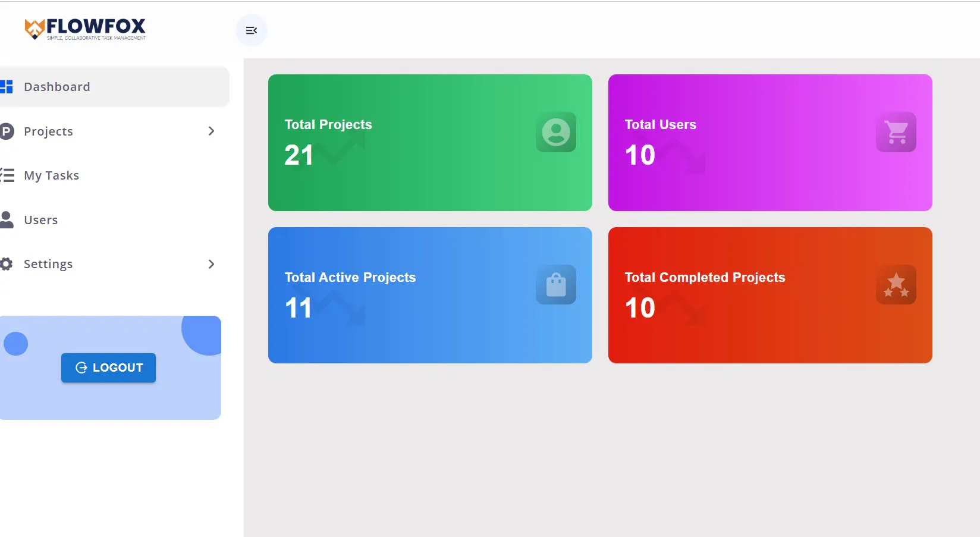
Task: Click the Active Projects count 11
Action: click(299, 308)
